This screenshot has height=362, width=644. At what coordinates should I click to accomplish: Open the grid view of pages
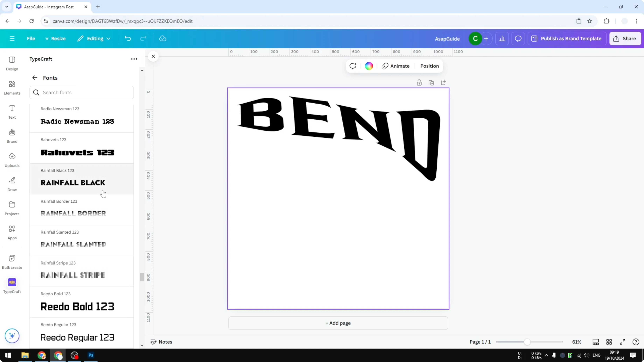tap(609, 342)
